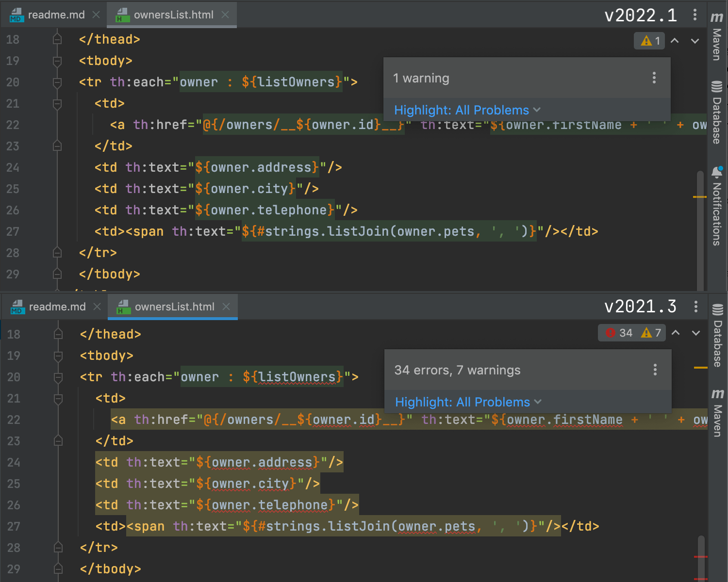Click yellow warning stripe on top scrollbar
Viewport: 728px width, 582px height.
[699, 197]
